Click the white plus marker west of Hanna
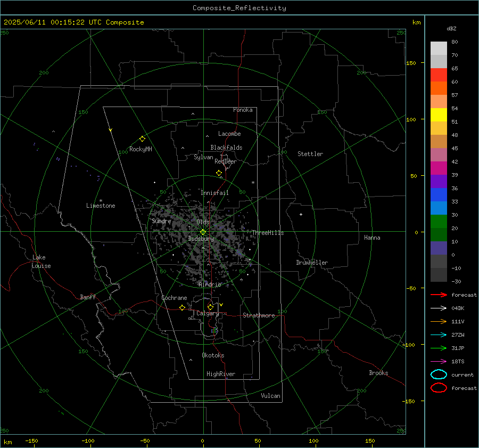Viewport: 479px width, 448px height. point(301,214)
